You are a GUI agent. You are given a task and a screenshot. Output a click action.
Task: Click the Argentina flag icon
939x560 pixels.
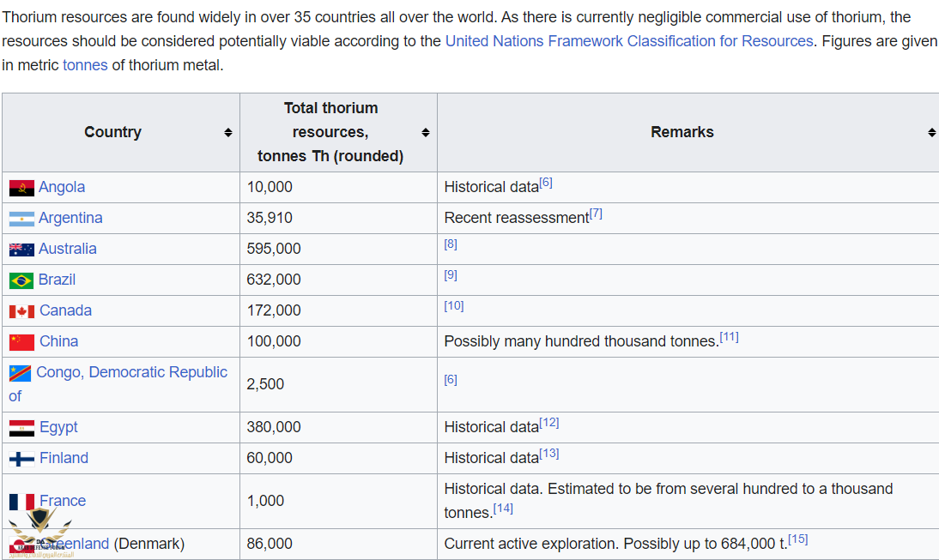[x=21, y=219]
